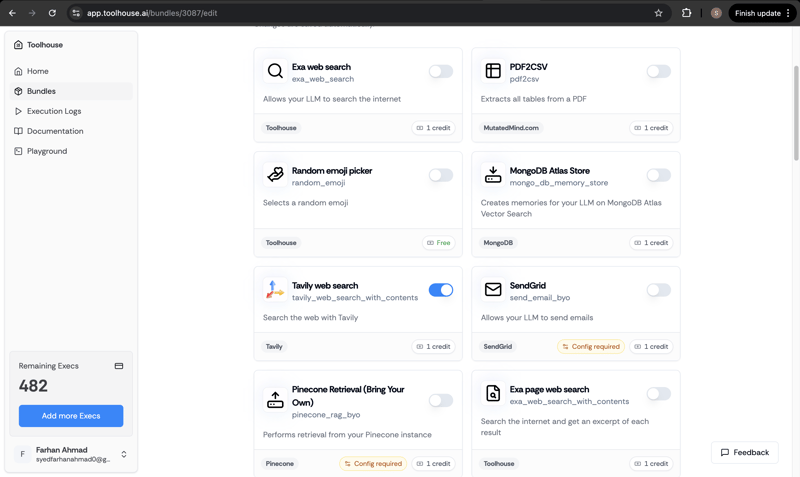Screen dimensions: 800x477
Task: Bookmark page with the star icon
Action: click(x=658, y=13)
